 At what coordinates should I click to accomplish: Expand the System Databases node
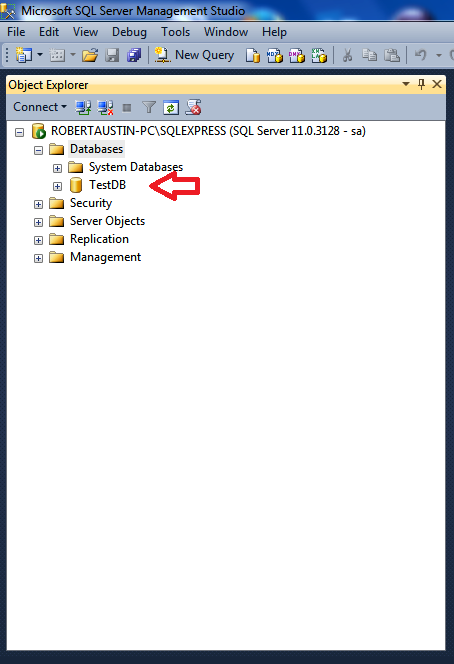click(x=57, y=169)
